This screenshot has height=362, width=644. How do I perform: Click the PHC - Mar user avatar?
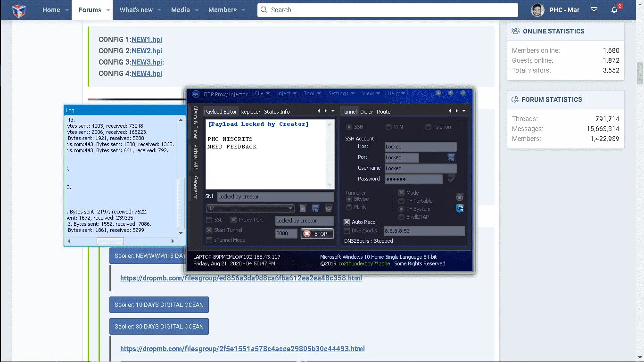[537, 10]
